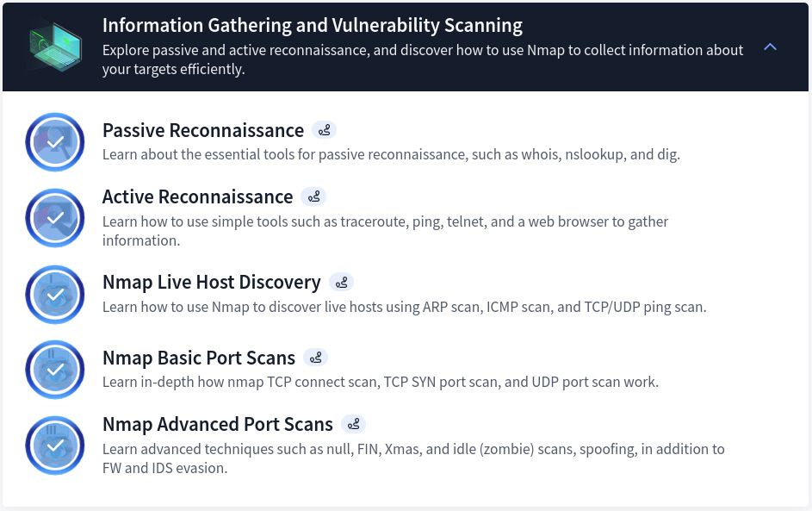This screenshot has width=812, height=511.
Task: Click the Nmap Advanced Port Scans description text
Action: [x=413, y=458]
